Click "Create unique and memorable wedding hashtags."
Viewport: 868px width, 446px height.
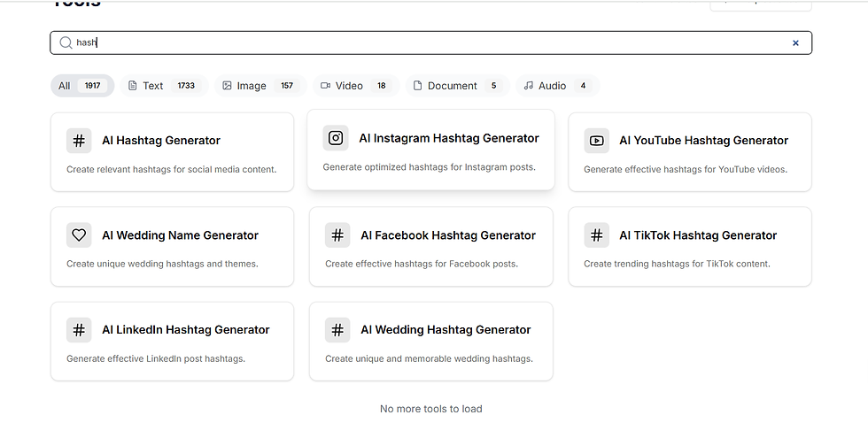[x=429, y=358]
